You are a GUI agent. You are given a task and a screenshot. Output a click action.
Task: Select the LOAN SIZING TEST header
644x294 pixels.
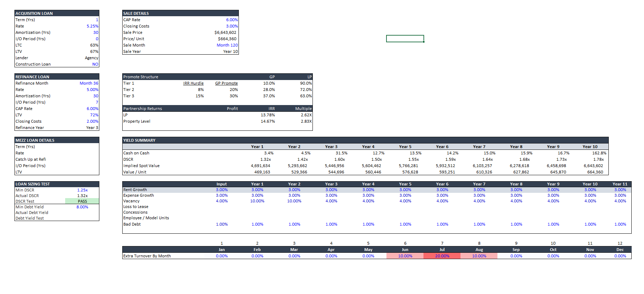(x=57, y=184)
